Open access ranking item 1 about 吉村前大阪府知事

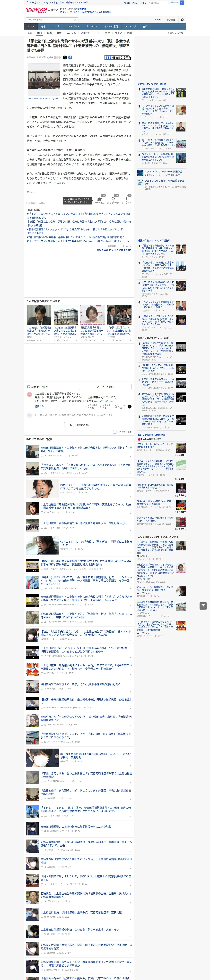tap(158, 93)
